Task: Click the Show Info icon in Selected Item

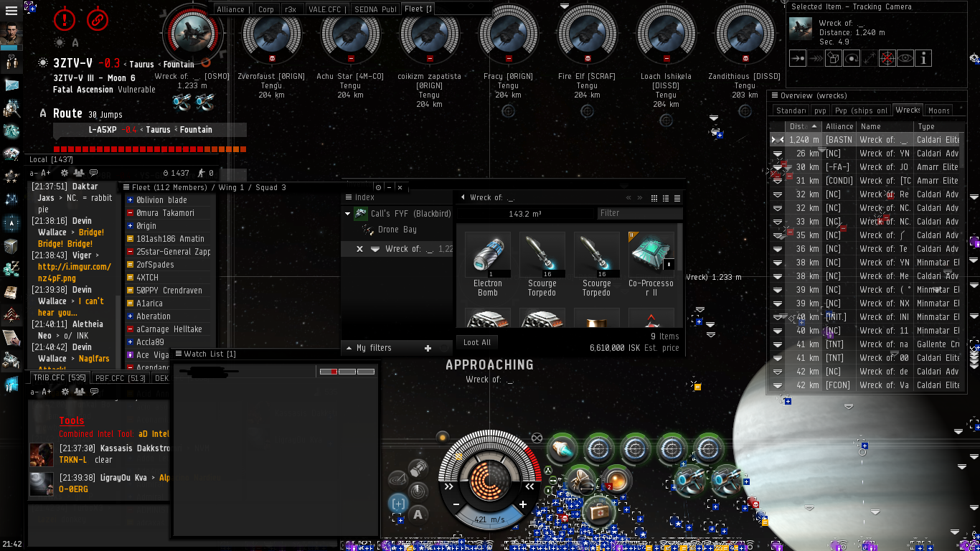Action: [924, 58]
